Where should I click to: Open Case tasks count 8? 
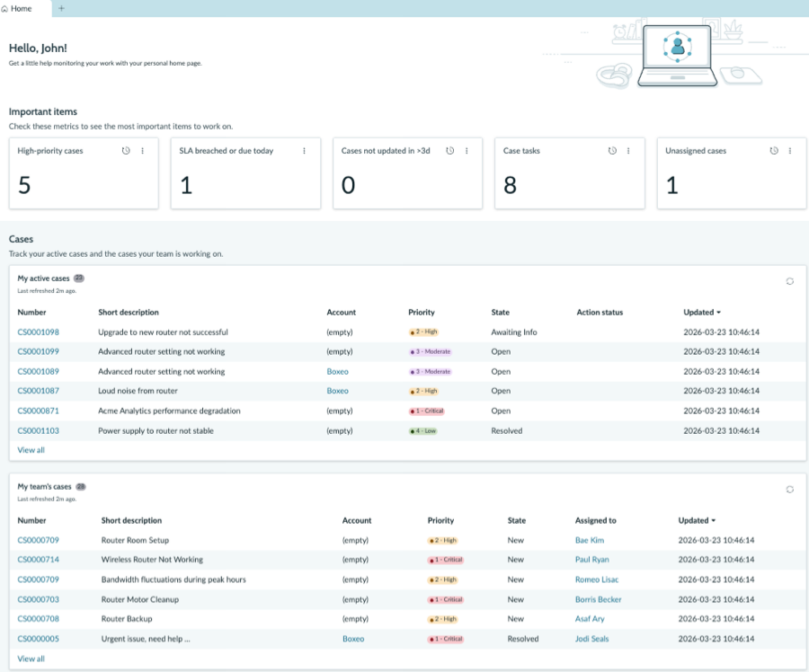tap(510, 185)
